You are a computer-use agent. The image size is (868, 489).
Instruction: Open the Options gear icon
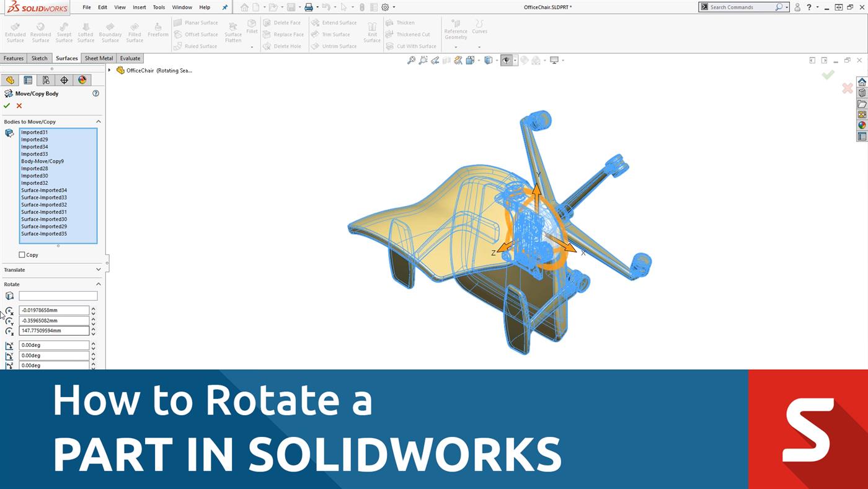point(385,7)
